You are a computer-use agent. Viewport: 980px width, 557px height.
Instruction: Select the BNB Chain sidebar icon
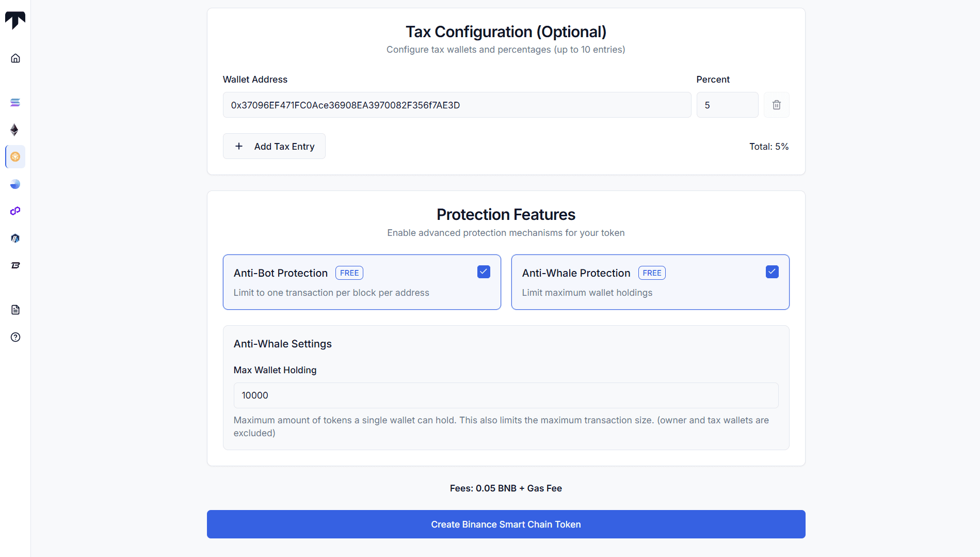(x=15, y=157)
